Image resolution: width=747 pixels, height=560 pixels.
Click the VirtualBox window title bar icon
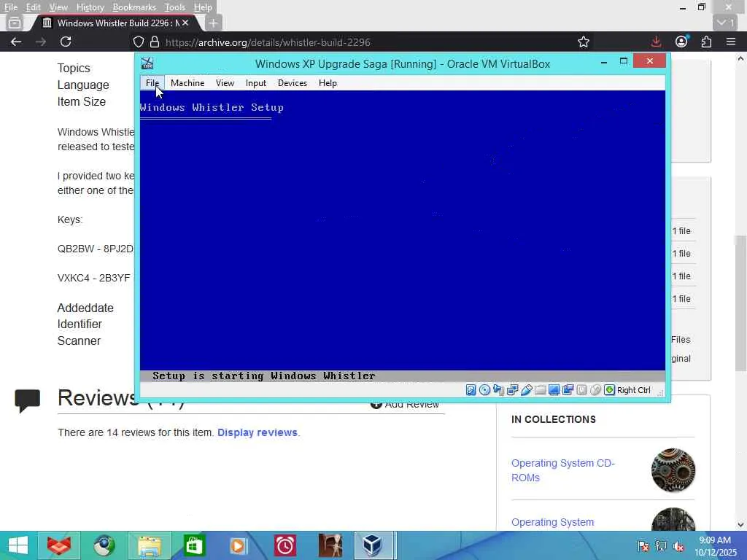[x=147, y=63]
